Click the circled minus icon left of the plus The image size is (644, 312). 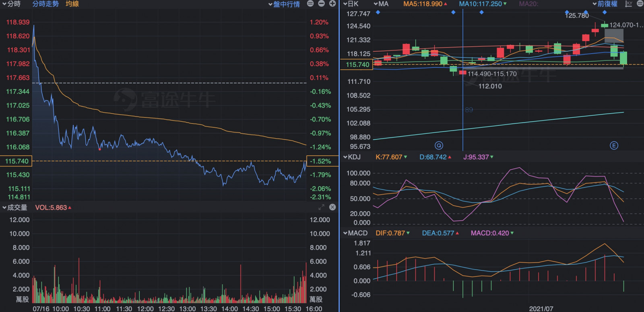(321, 4)
